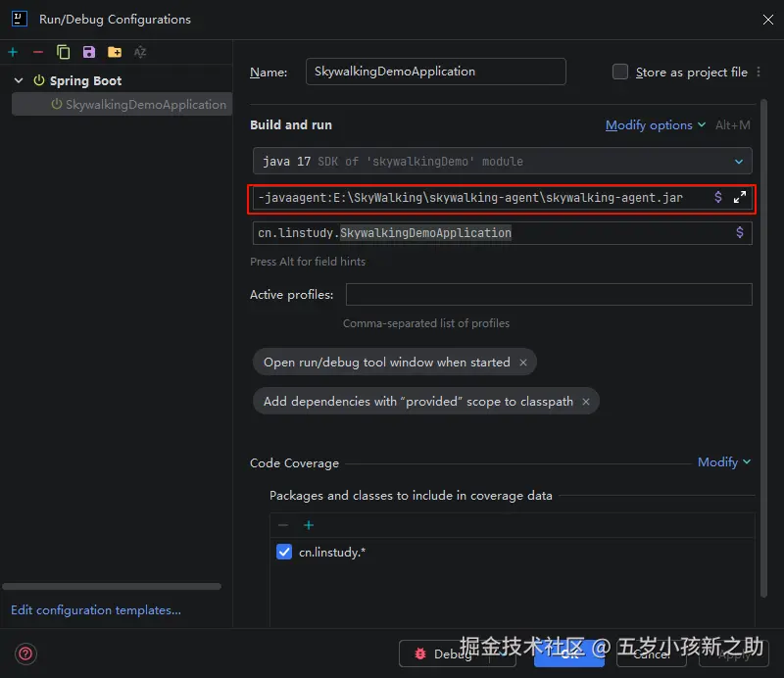Uncheck the cn.linstudy.* coverage checkbox
Viewport: 784px width, 678px height.
point(284,552)
